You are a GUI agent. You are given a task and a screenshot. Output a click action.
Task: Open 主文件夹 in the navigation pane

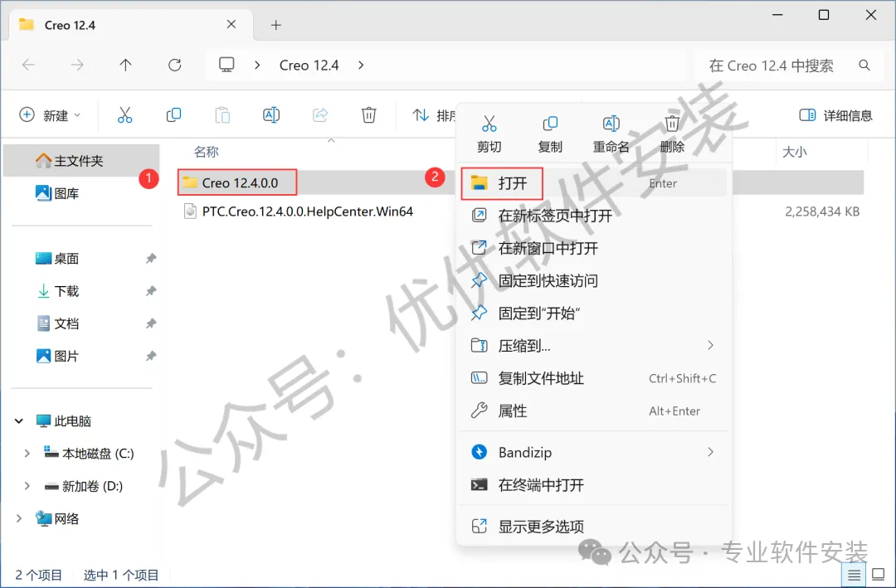point(81,161)
